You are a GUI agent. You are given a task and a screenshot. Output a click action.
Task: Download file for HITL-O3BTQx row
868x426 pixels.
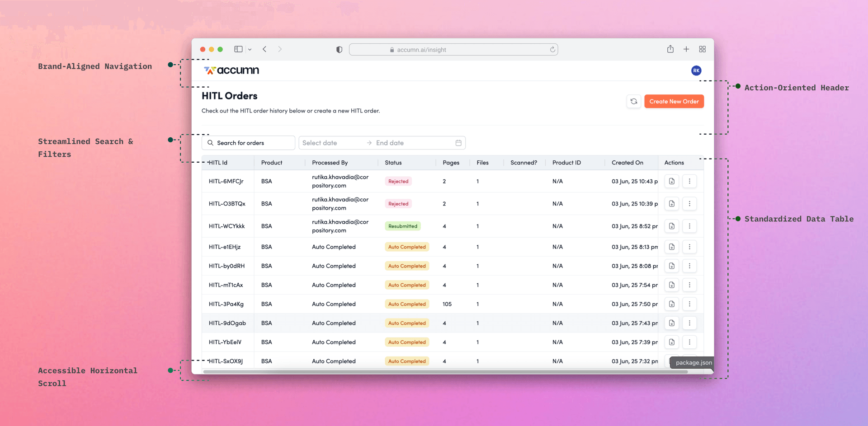click(672, 204)
